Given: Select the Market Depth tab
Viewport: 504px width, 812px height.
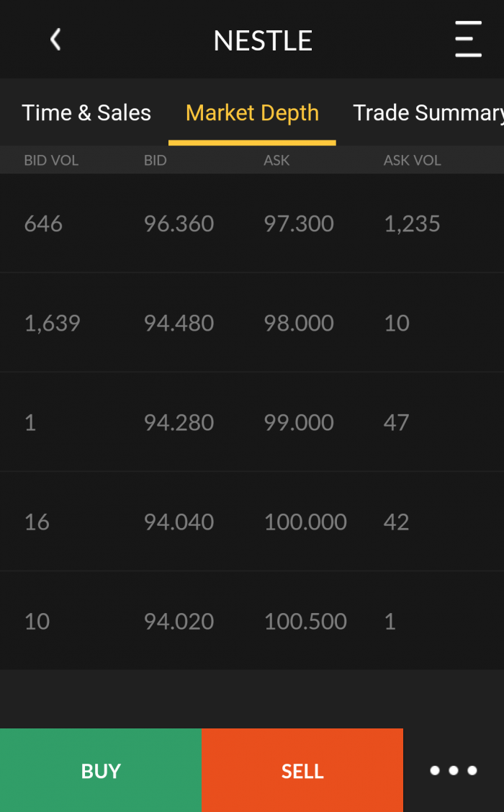Looking at the screenshot, I should 252,113.
